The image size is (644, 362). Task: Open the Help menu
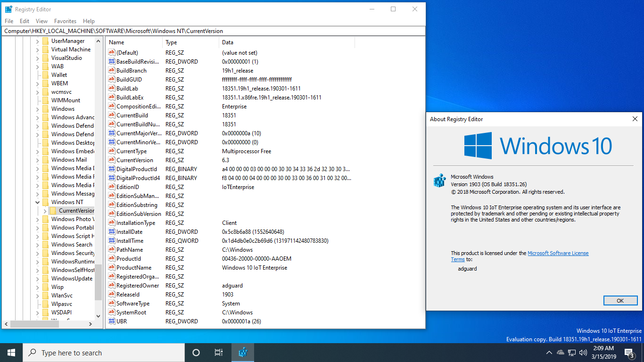[89, 21]
